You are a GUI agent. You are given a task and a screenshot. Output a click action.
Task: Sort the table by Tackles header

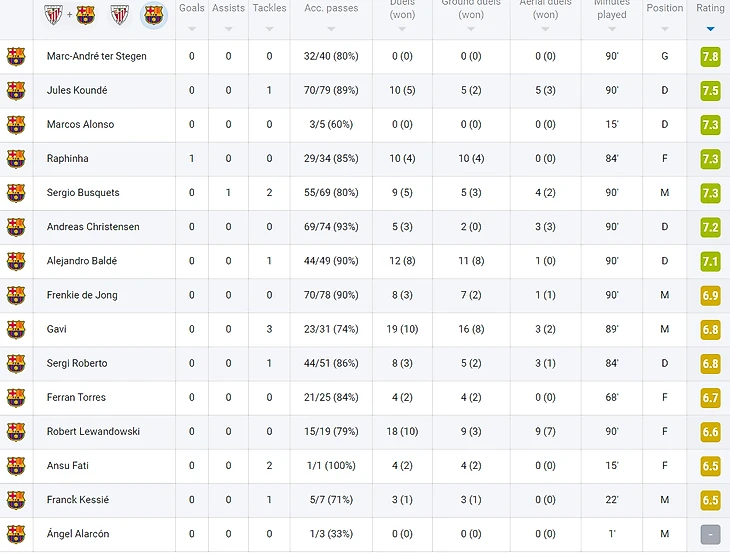pyautogui.click(x=269, y=9)
